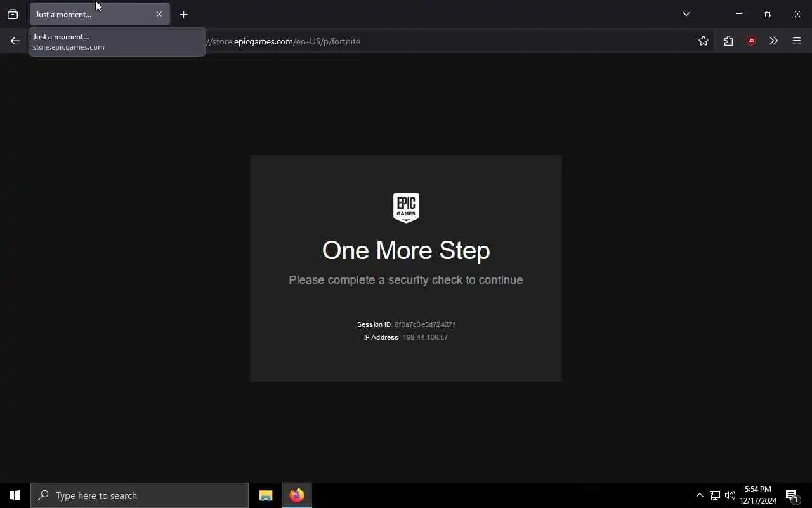The height and width of the screenshot is (508, 812).
Task: Open Firefox application hamburger menu
Action: pyautogui.click(x=797, y=41)
